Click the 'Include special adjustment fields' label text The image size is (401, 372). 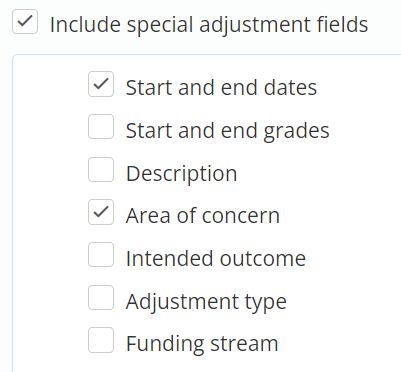click(209, 25)
